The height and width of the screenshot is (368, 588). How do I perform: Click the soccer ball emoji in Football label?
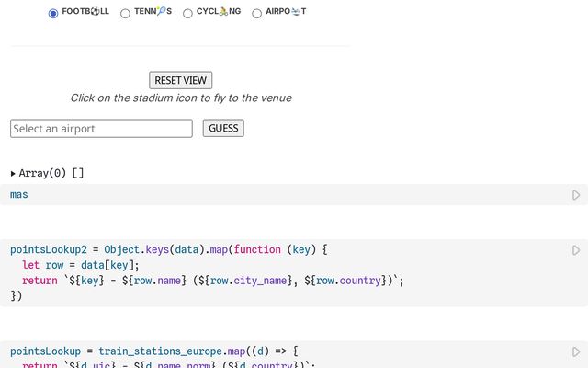click(x=94, y=12)
